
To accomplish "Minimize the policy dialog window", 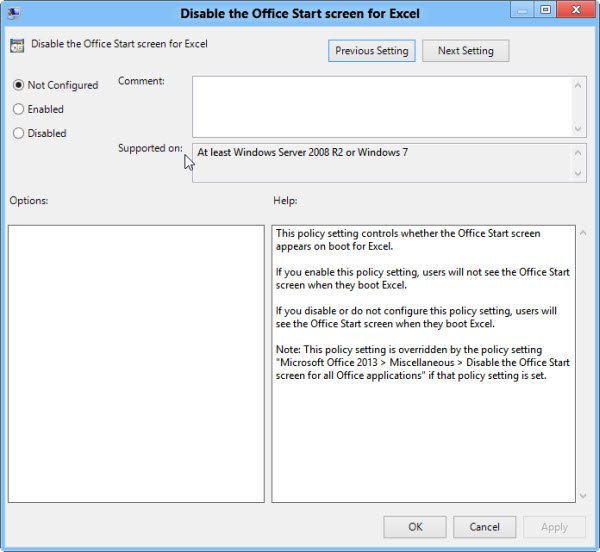I will [x=522, y=10].
